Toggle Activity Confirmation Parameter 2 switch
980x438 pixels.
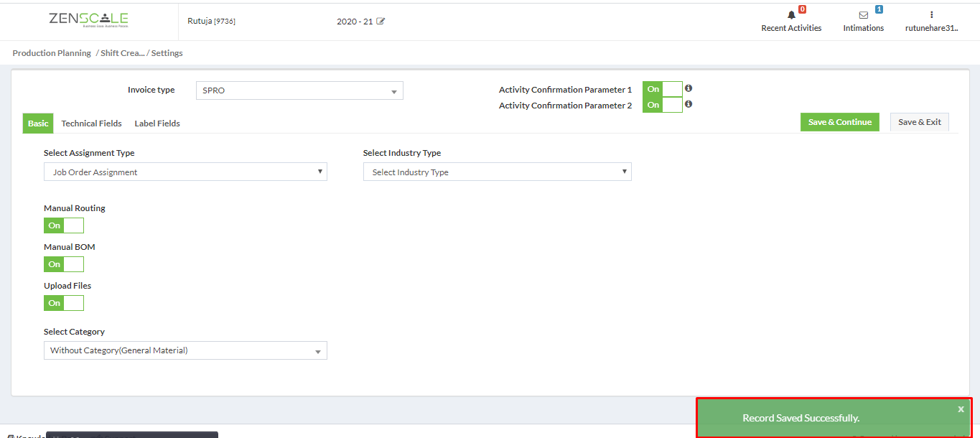click(663, 105)
